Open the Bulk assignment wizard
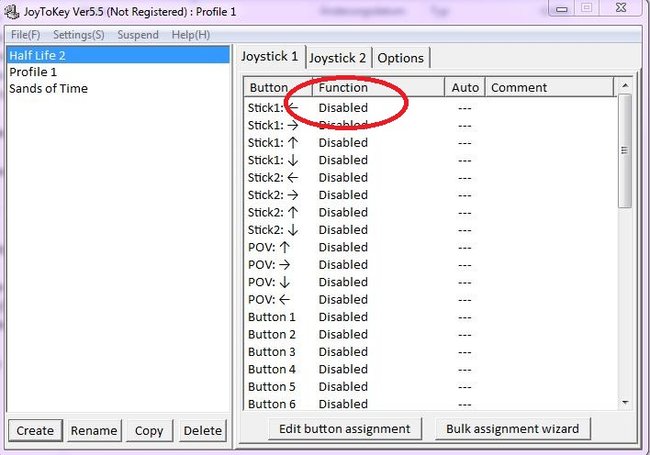 pyautogui.click(x=513, y=428)
